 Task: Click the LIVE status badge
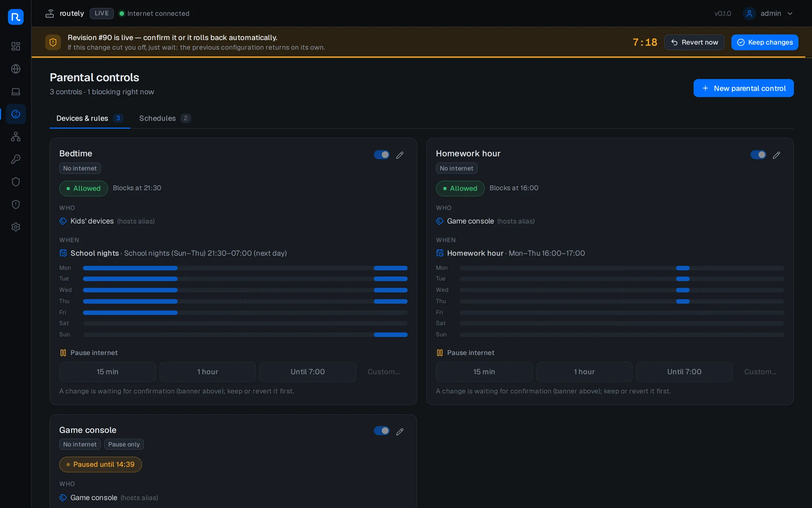tap(101, 13)
